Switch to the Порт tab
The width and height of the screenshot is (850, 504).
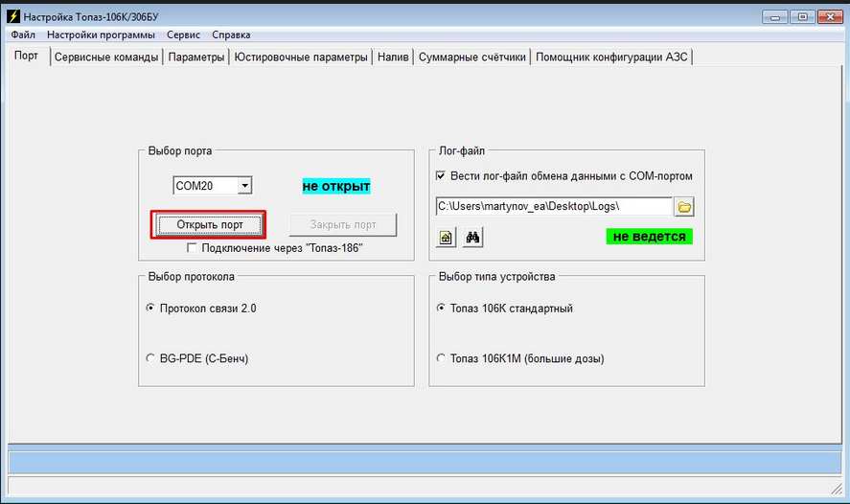click(26, 56)
